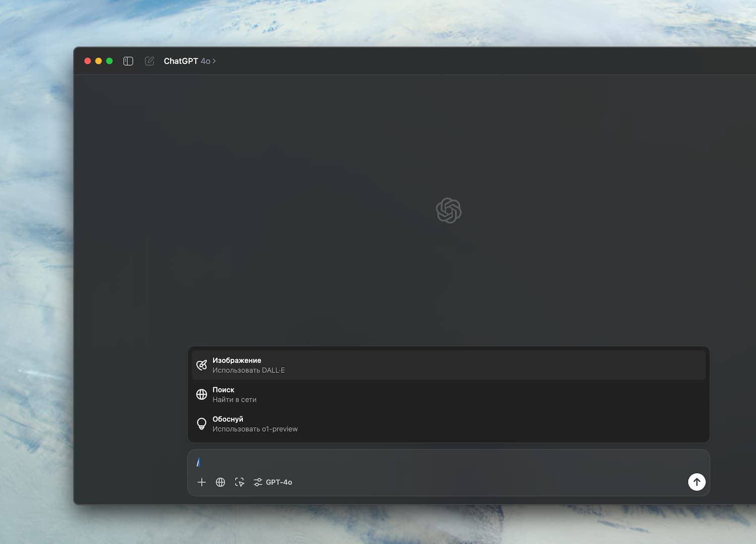Click the "Найти в сети" subtitle text
756x544 pixels.
click(x=234, y=399)
